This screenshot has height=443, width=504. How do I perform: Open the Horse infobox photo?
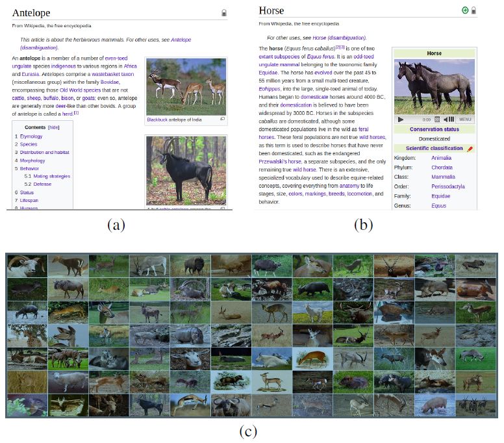point(435,87)
